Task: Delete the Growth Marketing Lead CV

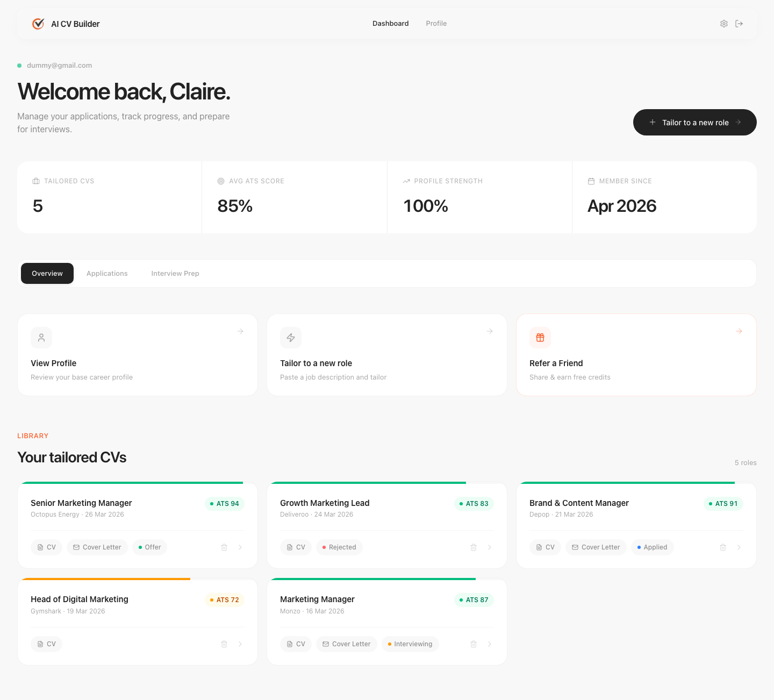Action: tap(474, 547)
